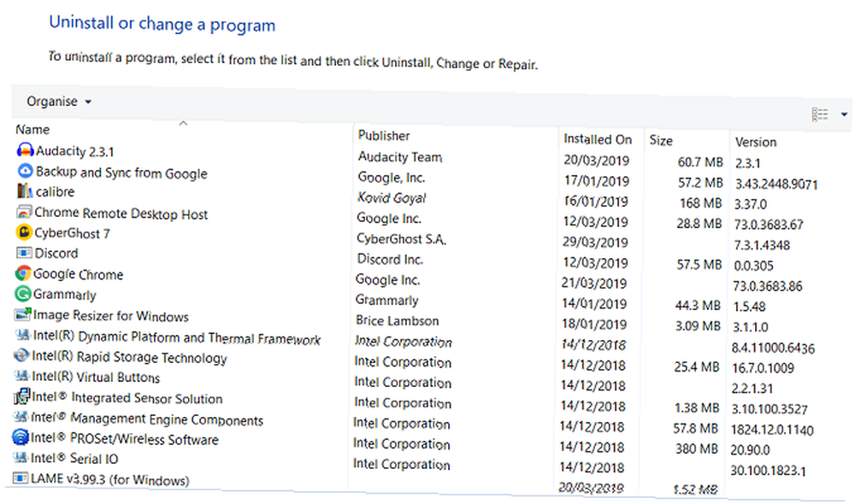The height and width of the screenshot is (504, 855).
Task: Toggle the sort arrow above Name
Action: [x=183, y=123]
